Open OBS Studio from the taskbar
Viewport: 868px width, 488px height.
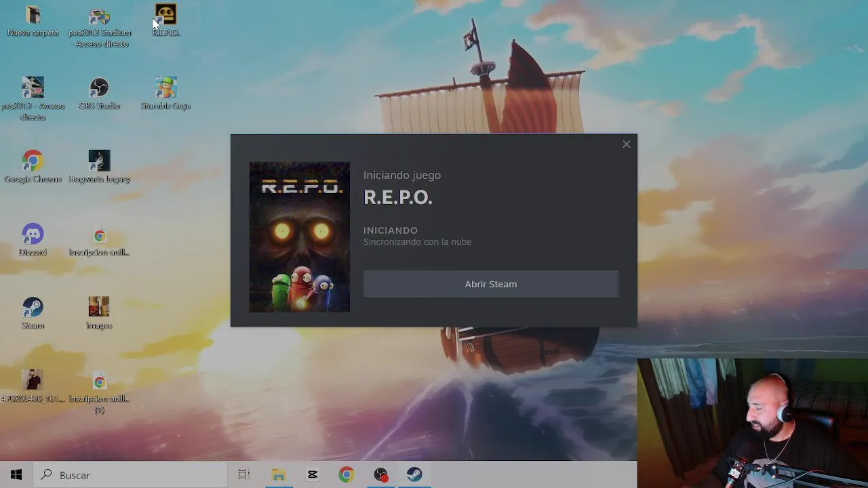point(380,474)
